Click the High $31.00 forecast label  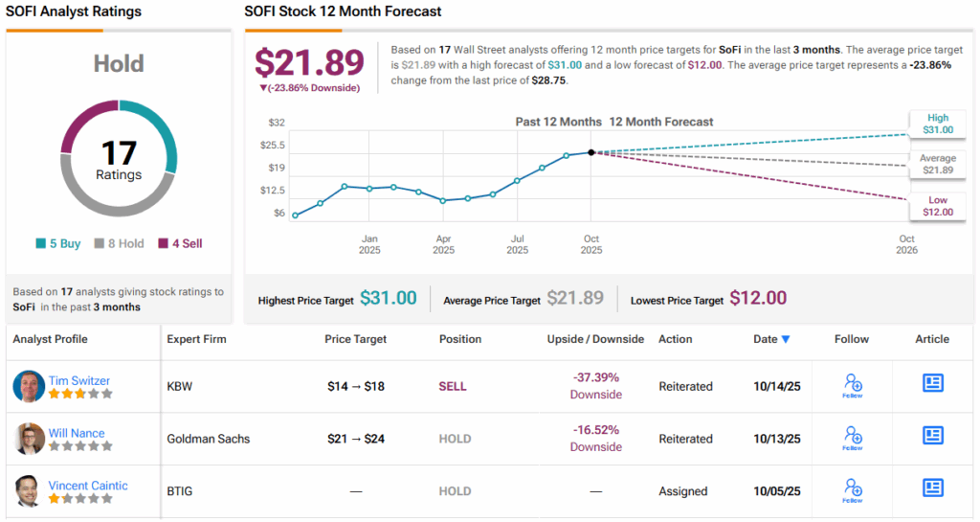click(937, 124)
